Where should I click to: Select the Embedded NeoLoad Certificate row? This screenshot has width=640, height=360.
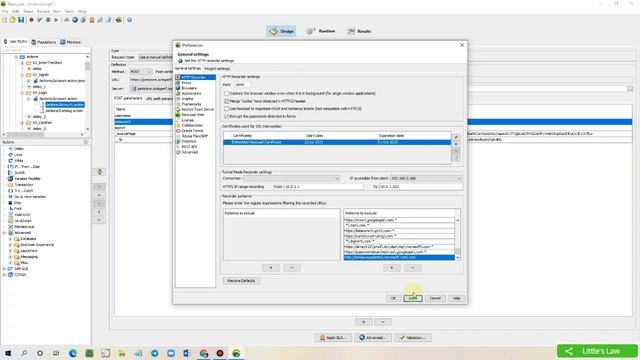[x=337, y=142]
